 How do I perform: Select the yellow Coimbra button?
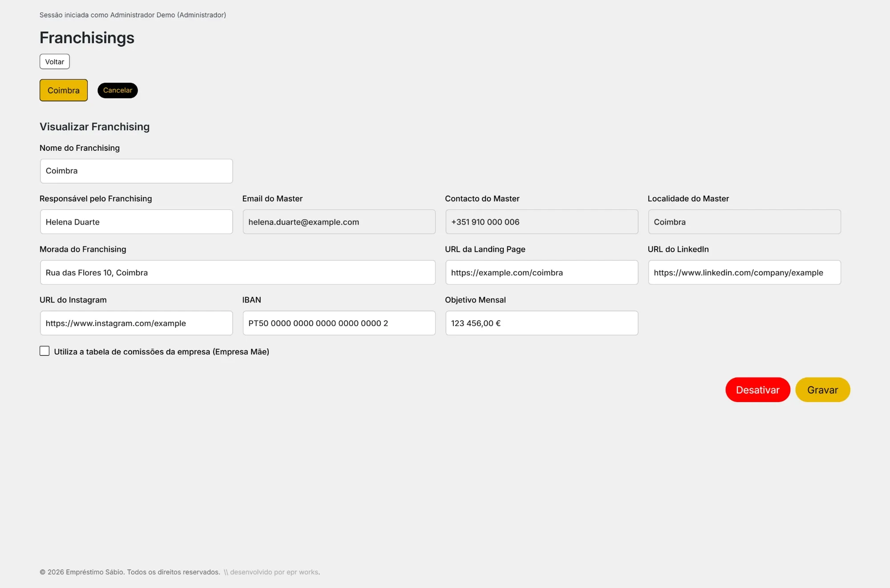pyautogui.click(x=64, y=90)
